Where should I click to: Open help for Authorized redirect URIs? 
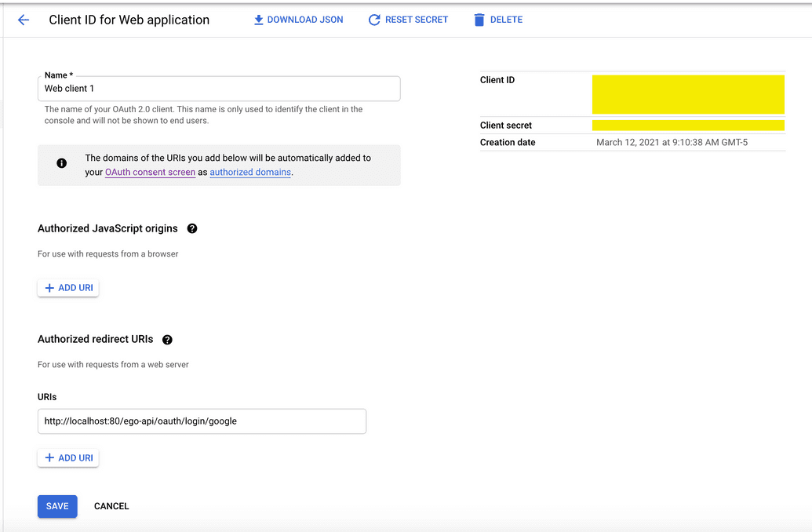[x=167, y=339]
